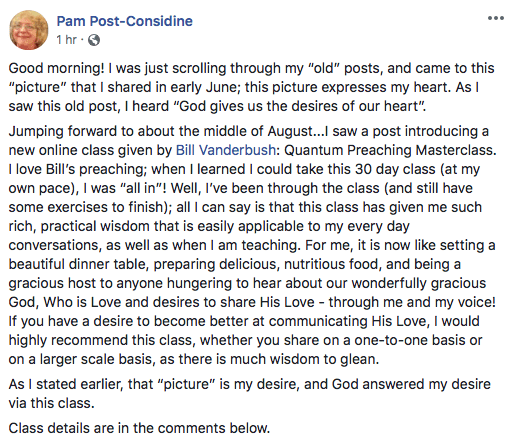Open Pam Post-Considine's profile name link
Image resolution: width=505 pixels, height=441 pixels.
tap(125, 21)
